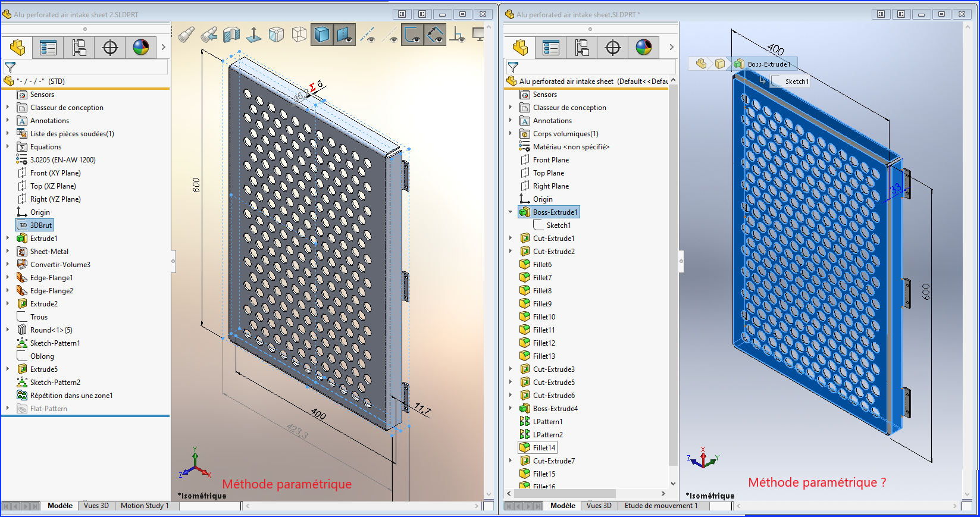Select Sketch-Pattern2 in left tree
The height and width of the screenshot is (517, 980).
click(49, 383)
